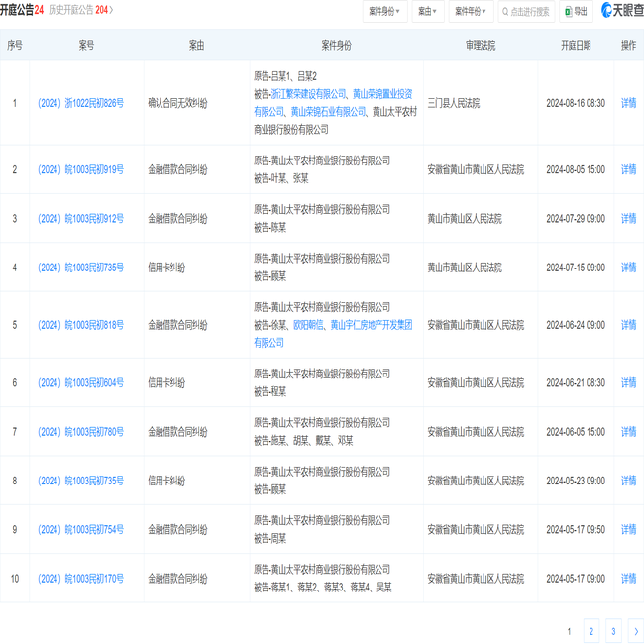Open the 案件年份 filter dropdown
The height and width of the screenshot is (644, 644).
pyautogui.click(x=471, y=12)
